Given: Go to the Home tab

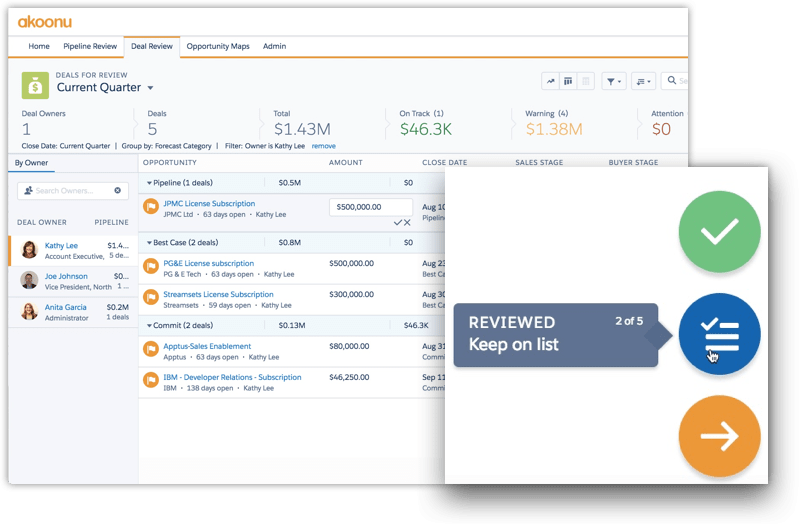Looking at the screenshot, I should 39,46.
